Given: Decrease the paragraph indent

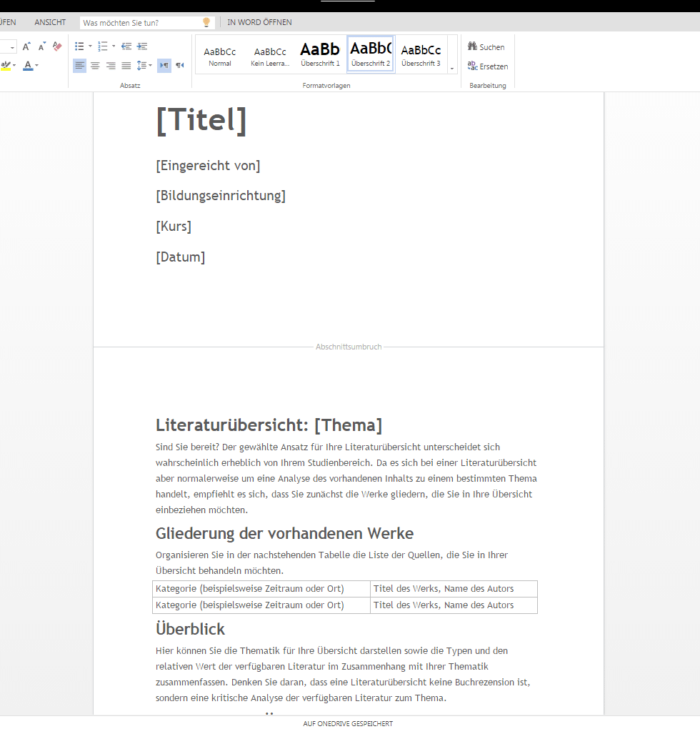Looking at the screenshot, I should pos(126,46).
